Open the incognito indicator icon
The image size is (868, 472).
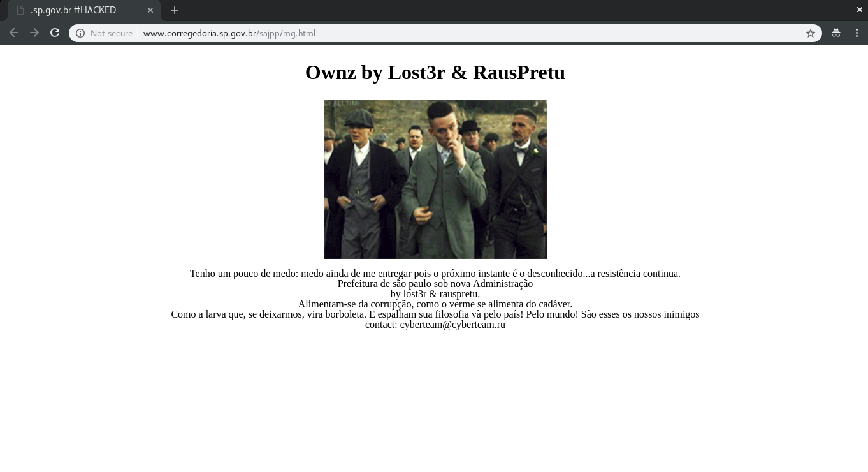pos(836,33)
